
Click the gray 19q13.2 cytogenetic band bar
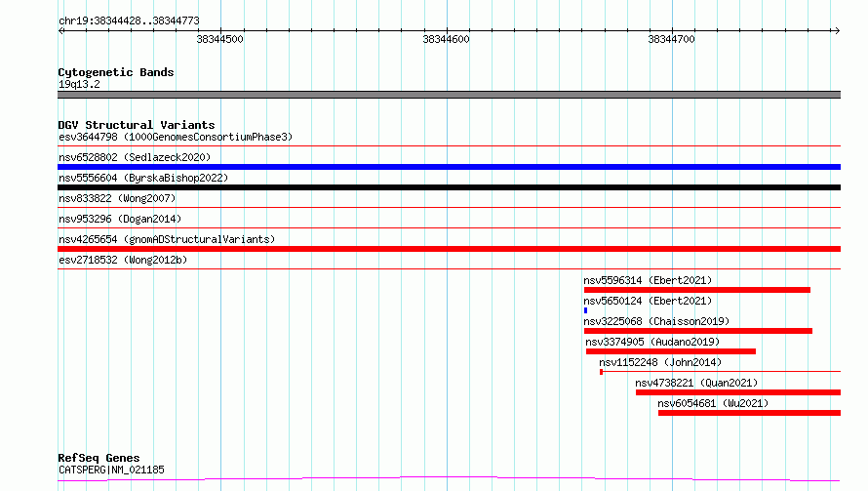tap(449, 95)
